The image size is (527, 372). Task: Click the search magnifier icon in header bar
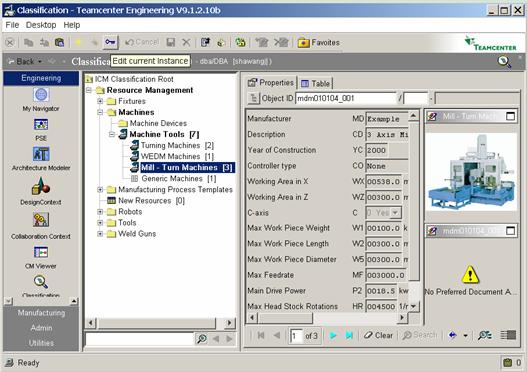[504, 61]
